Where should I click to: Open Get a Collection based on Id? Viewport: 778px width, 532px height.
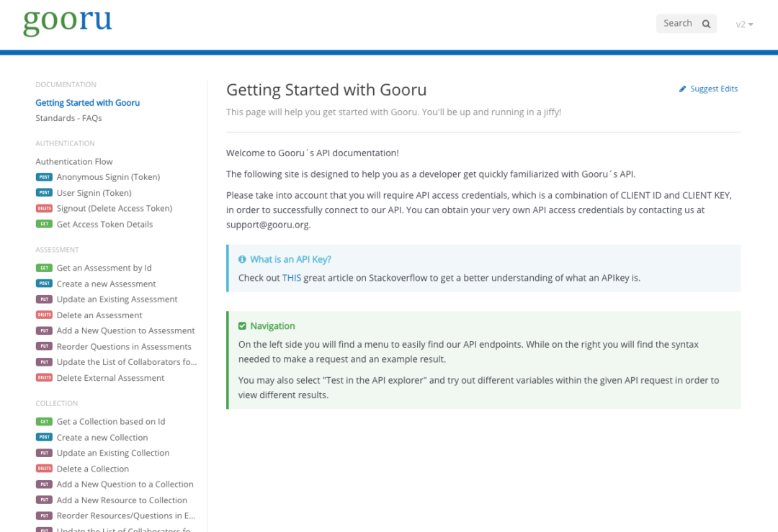[x=111, y=421]
